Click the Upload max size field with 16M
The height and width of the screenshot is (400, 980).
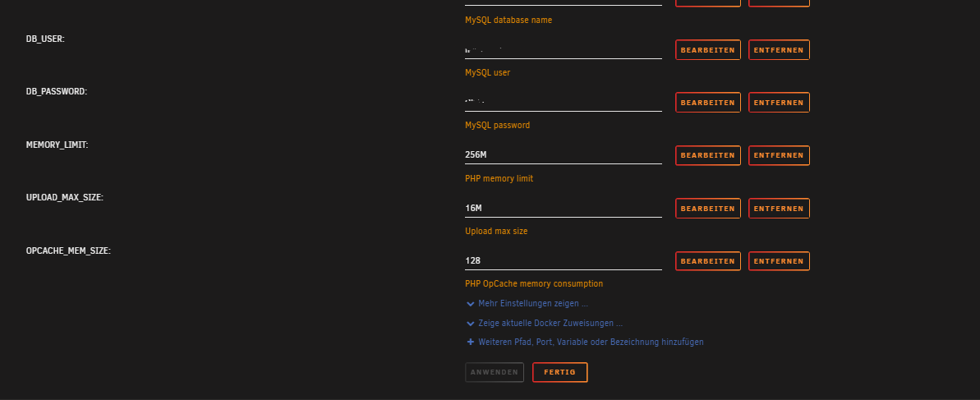(x=564, y=208)
